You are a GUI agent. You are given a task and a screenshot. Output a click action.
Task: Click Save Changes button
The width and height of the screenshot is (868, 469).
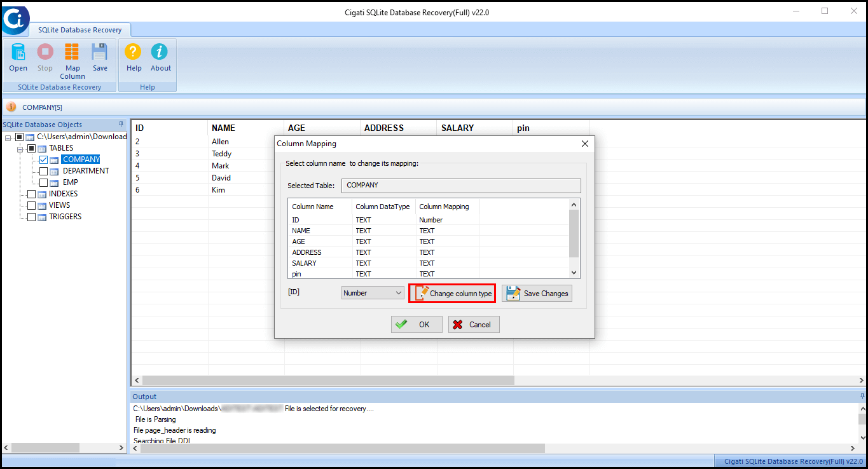point(537,293)
